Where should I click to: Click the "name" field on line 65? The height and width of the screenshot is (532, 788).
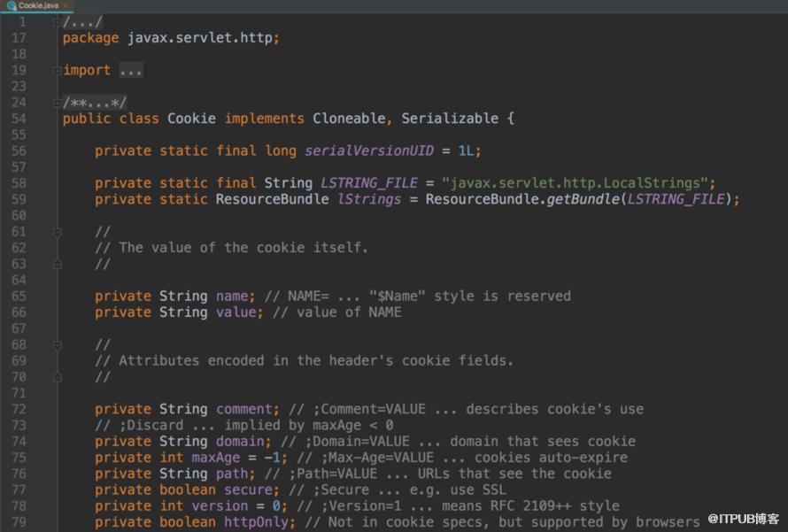tap(232, 296)
